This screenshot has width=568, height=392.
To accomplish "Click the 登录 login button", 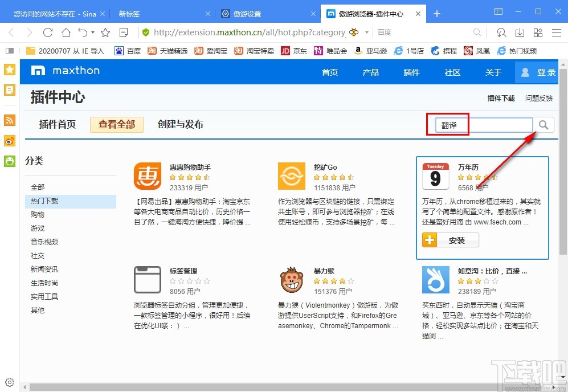I will point(537,72).
